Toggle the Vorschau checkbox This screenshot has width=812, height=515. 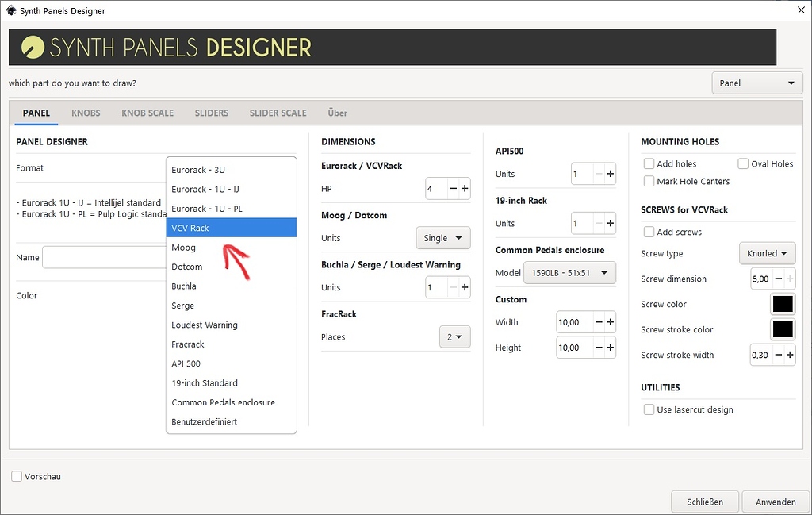pyautogui.click(x=17, y=476)
